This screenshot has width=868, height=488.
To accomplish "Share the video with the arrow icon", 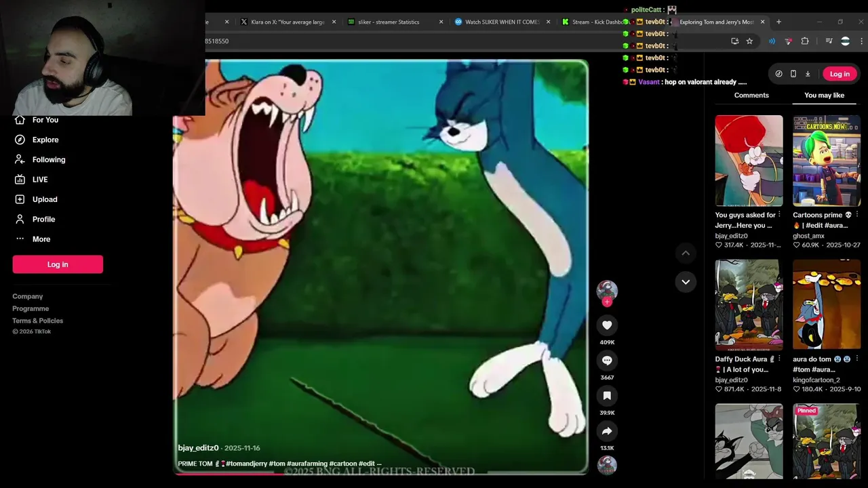I will [607, 431].
